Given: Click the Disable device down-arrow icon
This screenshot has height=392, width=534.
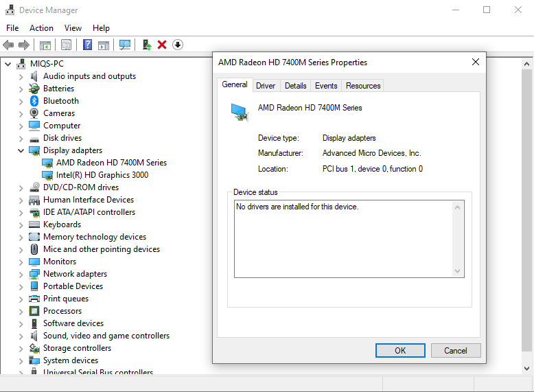Looking at the screenshot, I should [x=178, y=45].
